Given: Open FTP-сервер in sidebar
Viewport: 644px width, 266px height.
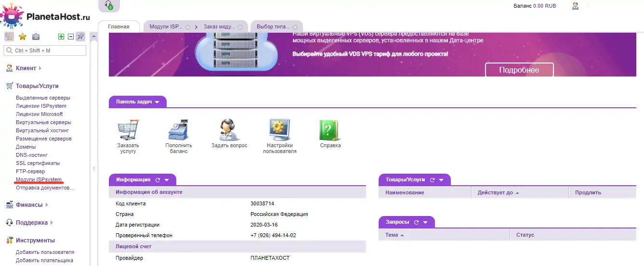Looking at the screenshot, I should click(30, 171).
